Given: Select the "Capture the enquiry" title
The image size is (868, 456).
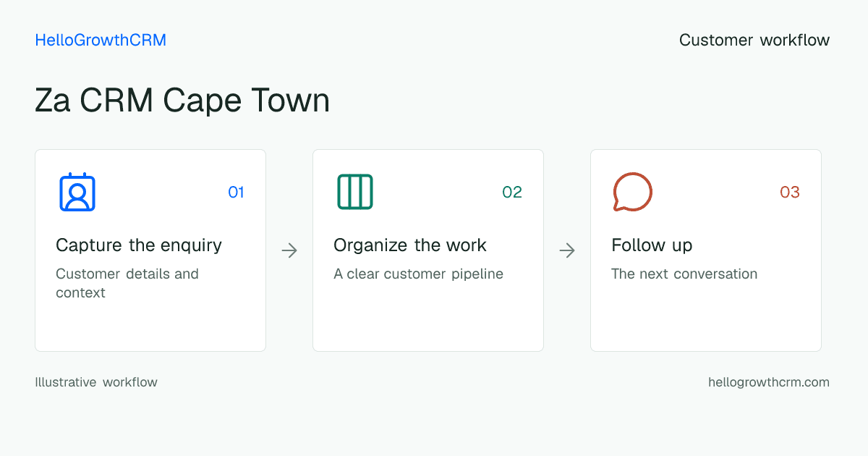Looking at the screenshot, I should [x=139, y=245].
